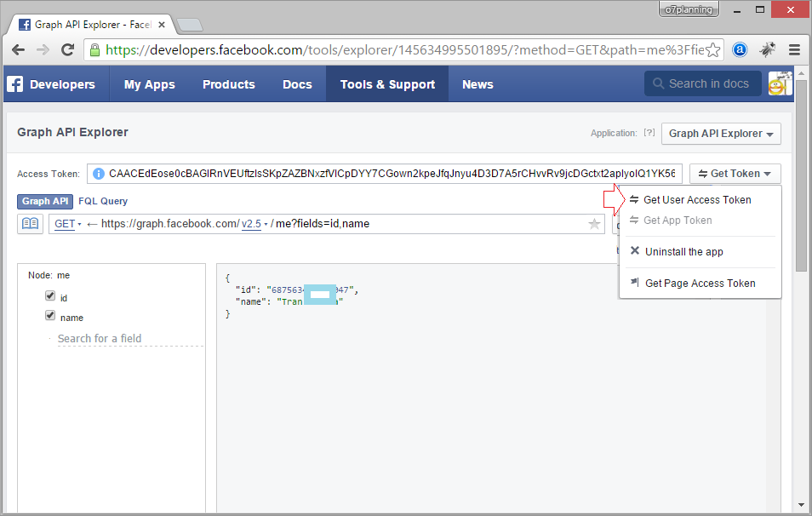Minimize the browser window
The height and width of the screenshot is (516, 812).
pyautogui.click(x=737, y=10)
